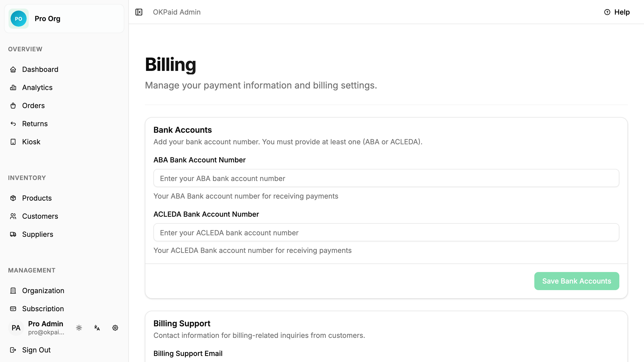Open Suppliers via the truck icon

(x=13, y=234)
